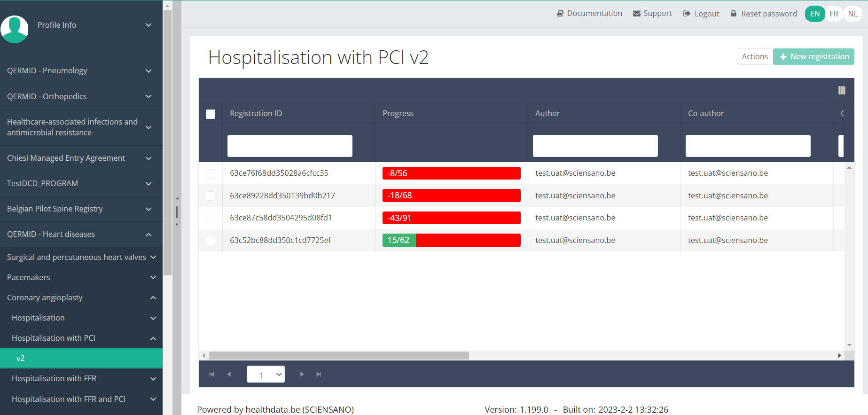
Task: Click the column chooser icon in table header
Action: [841, 90]
